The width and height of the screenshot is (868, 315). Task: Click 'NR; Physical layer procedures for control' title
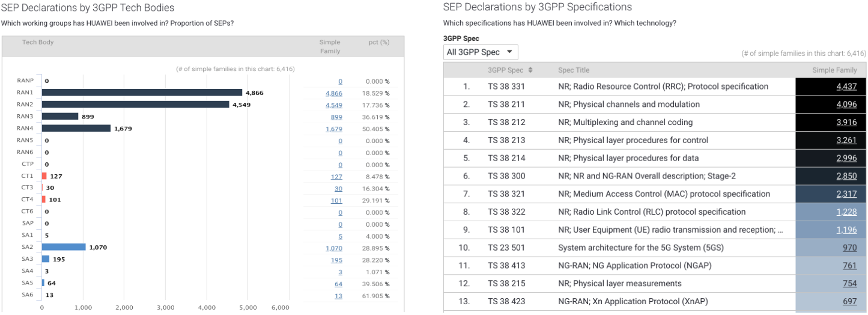click(633, 141)
